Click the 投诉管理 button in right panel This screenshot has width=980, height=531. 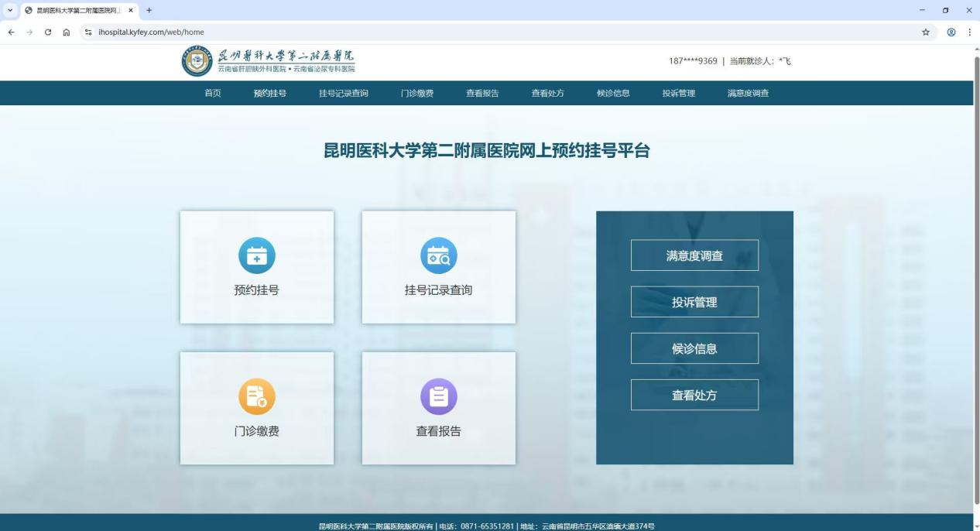click(x=694, y=302)
